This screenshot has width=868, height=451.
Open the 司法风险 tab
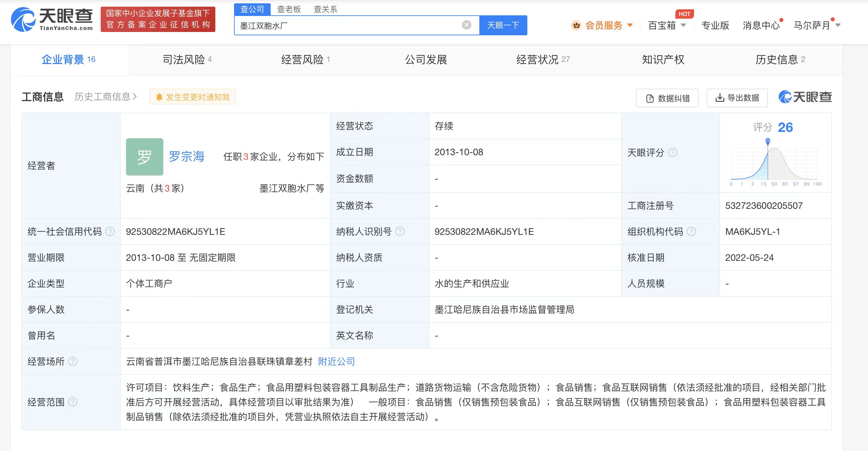point(187,60)
